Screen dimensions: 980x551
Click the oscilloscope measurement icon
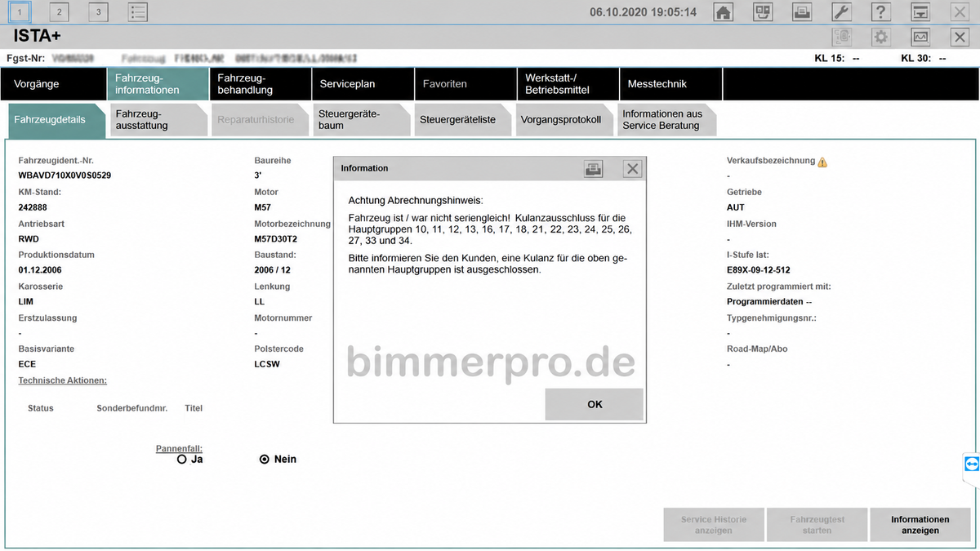920,37
